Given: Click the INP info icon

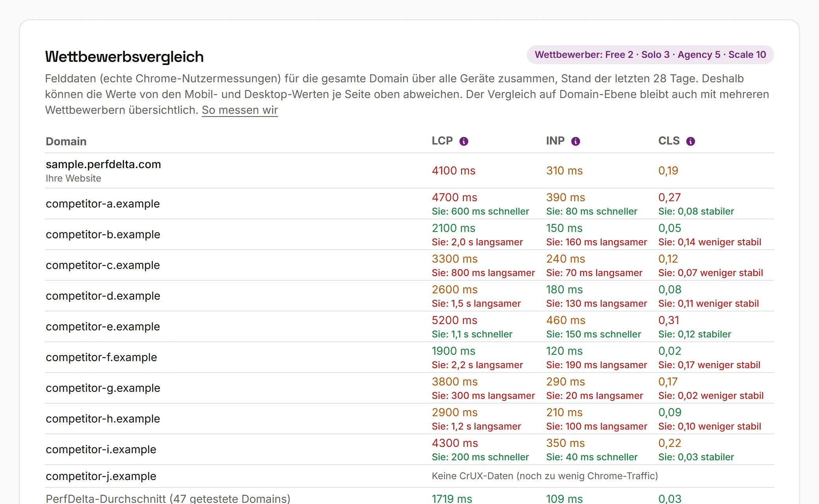Looking at the screenshot, I should [576, 141].
